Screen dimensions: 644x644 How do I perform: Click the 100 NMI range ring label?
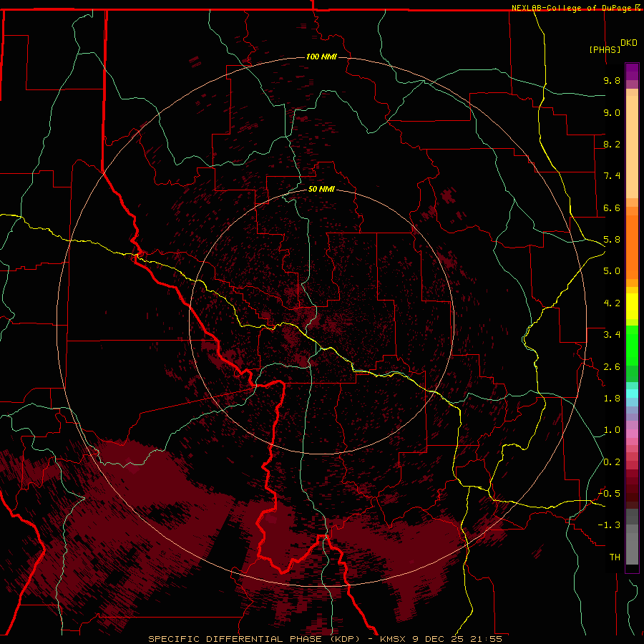321,57
